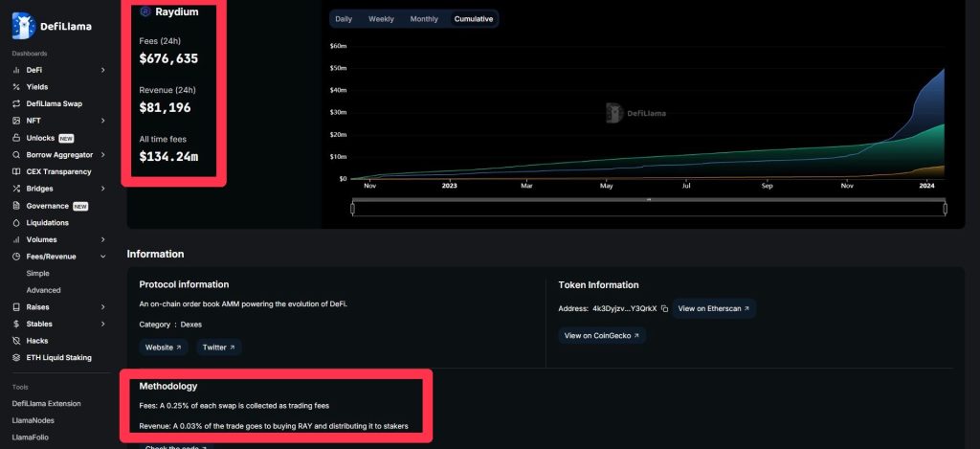Image resolution: width=980 pixels, height=449 pixels.
Task: Switch chart to Daily view
Action: 344,19
